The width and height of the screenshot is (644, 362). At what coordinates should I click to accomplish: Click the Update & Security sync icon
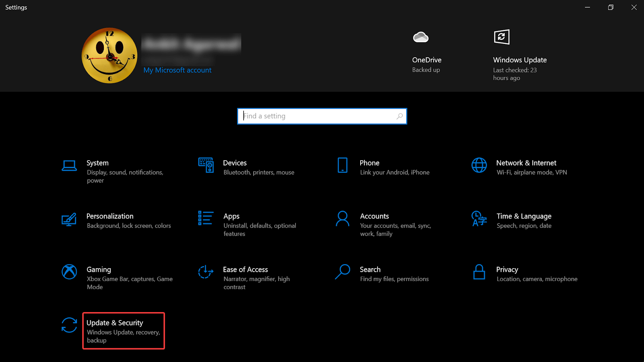coord(69,325)
